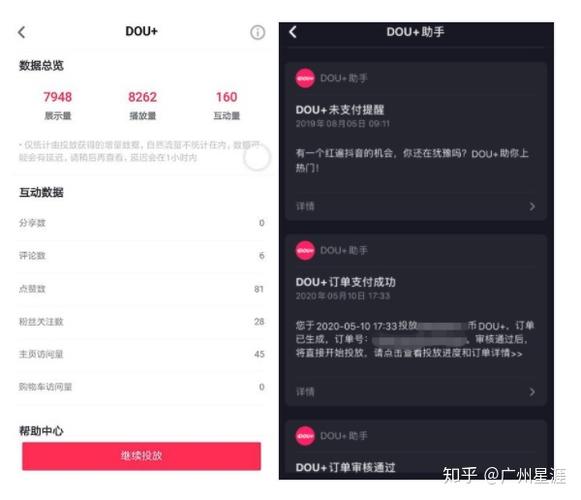The height and width of the screenshot is (500, 581).
Task: Select the 8262 播放量 statistic
Action: (142, 105)
